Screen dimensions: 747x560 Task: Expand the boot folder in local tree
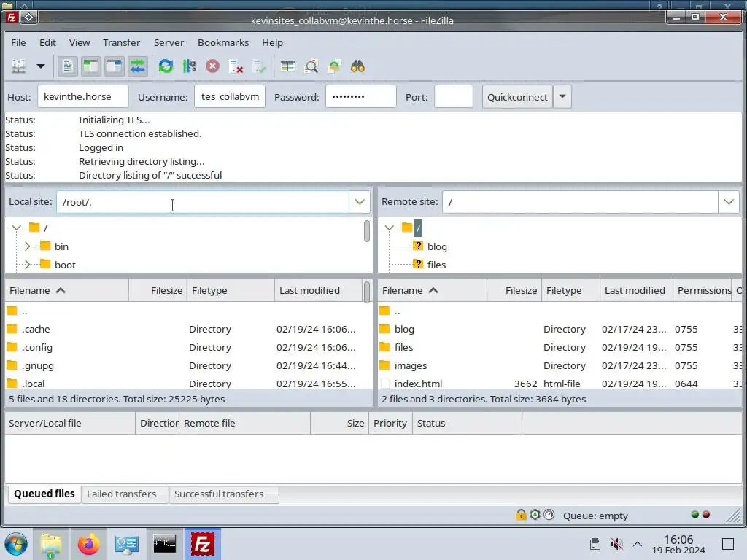27,264
